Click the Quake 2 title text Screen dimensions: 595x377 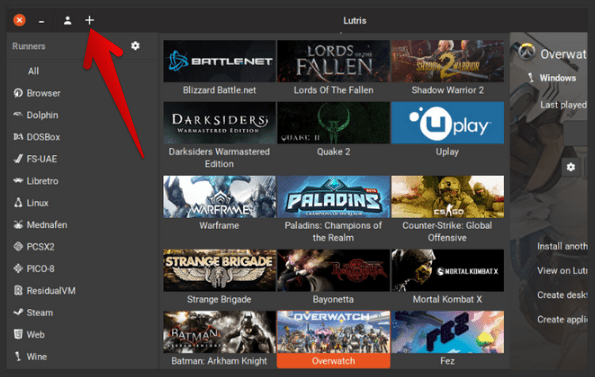click(333, 152)
